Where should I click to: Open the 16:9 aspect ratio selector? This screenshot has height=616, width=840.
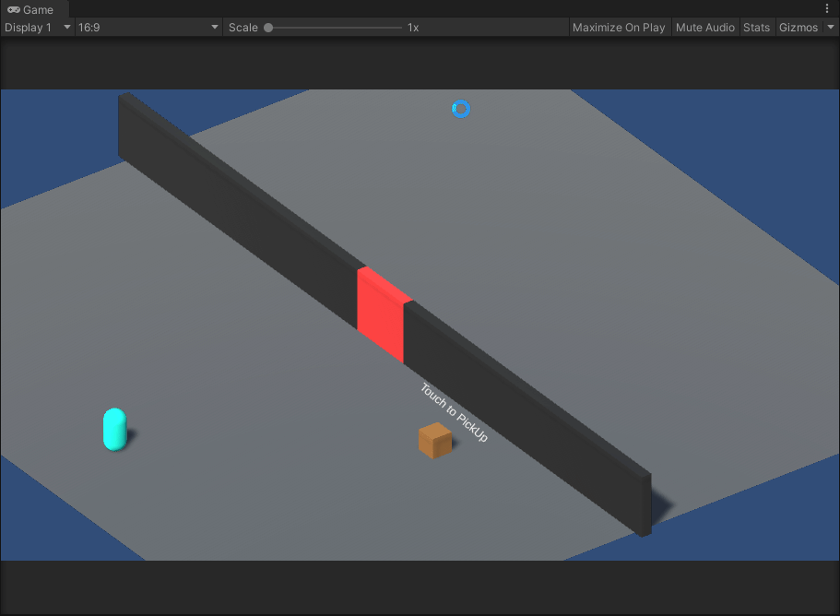pyautogui.click(x=138, y=28)
